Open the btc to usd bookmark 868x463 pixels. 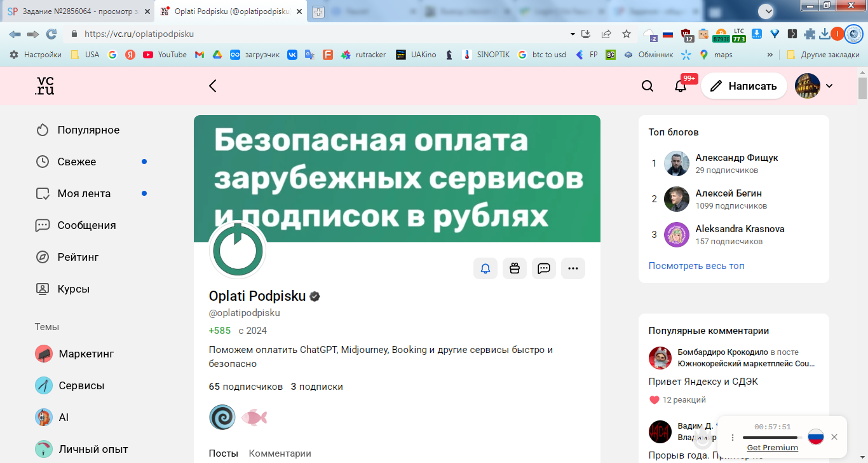[542, 55]
